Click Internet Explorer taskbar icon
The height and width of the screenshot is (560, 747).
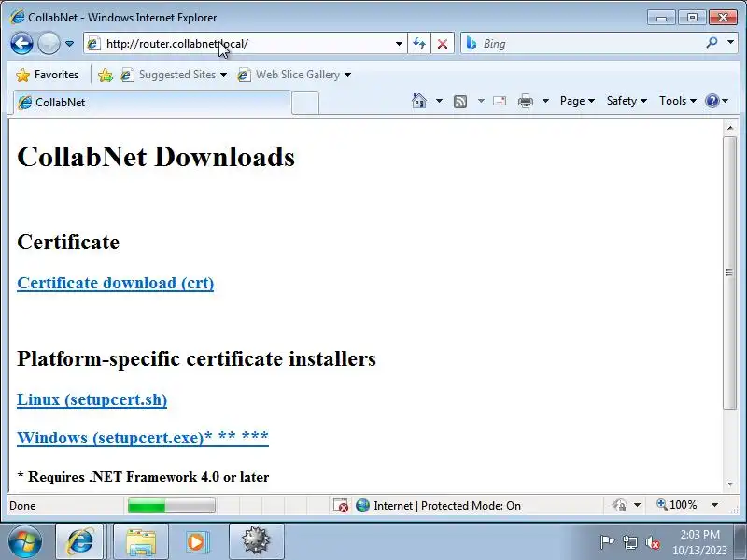coord(80,542)
